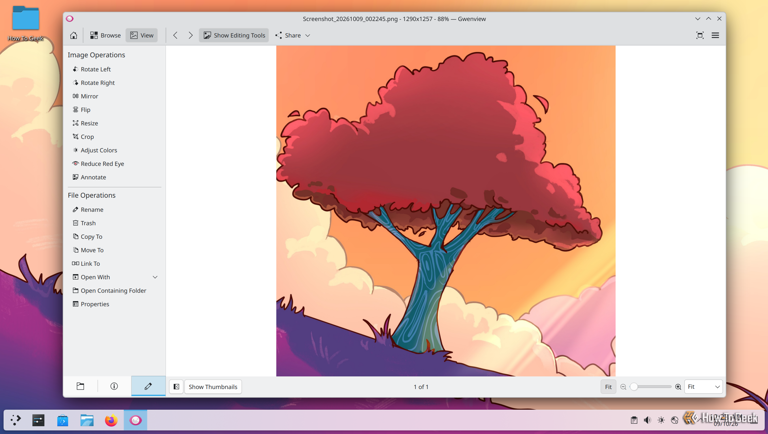Open the Share dropdown

[x=292, y=35]
